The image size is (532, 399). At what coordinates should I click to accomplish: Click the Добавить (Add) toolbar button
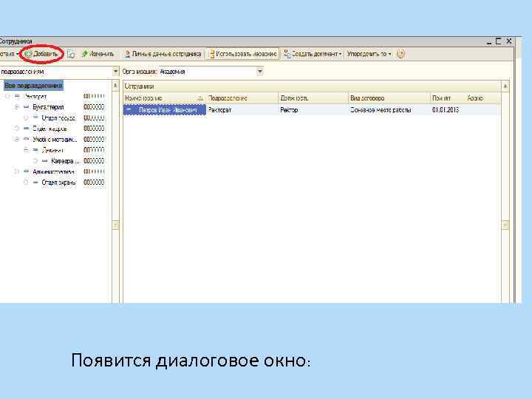[41, 54]
